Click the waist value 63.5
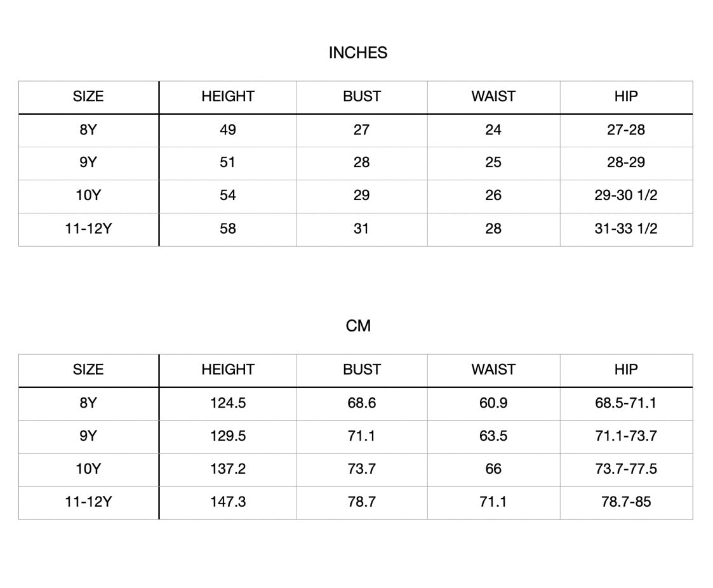 pyautogui.click(x=493, y=436)
